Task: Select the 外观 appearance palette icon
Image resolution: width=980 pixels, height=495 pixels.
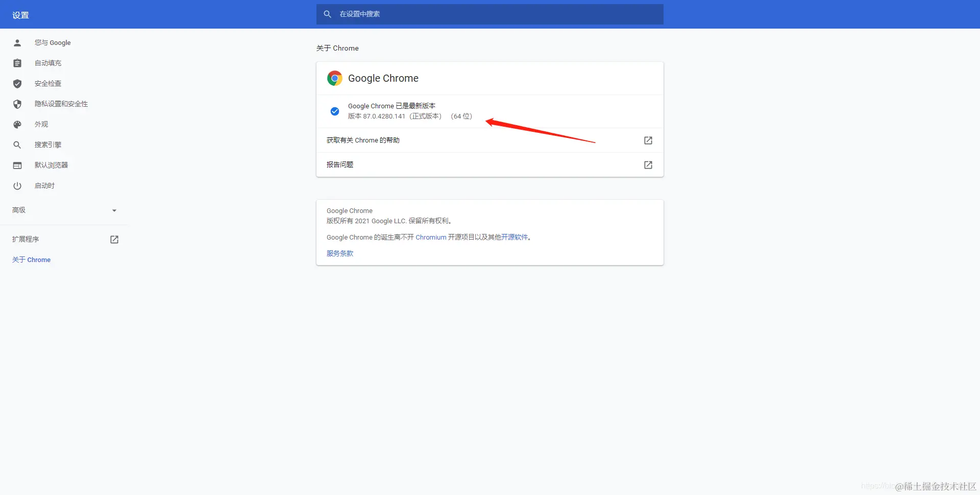Action: pos(17,124)
